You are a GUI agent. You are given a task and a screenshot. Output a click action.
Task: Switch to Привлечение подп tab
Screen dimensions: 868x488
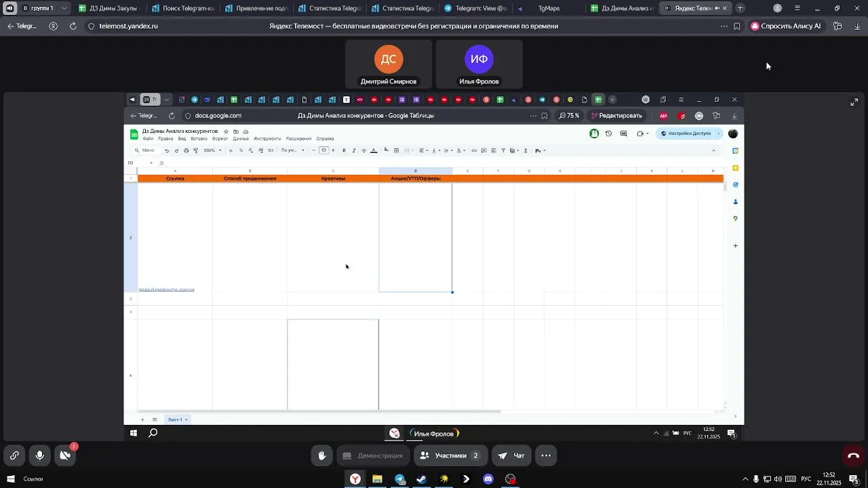point(256,8)
